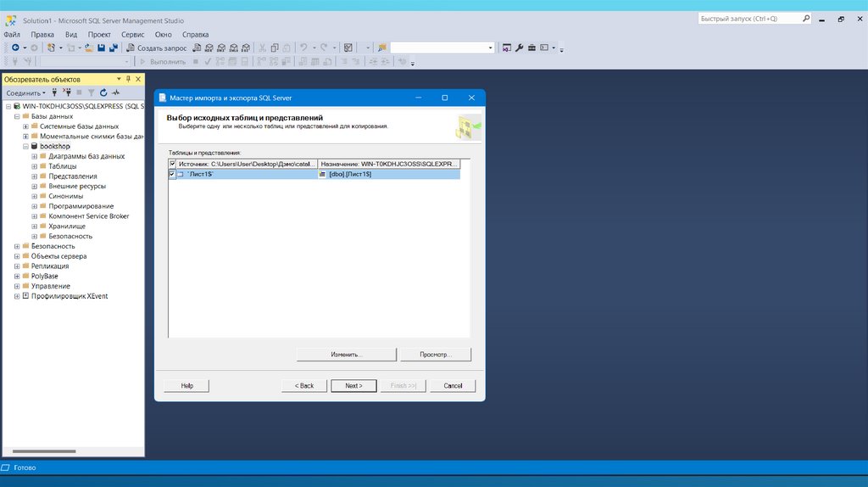The height and width of the screenshot is (487, 868).
Task: Expand the Управление node
Action: 17,286
